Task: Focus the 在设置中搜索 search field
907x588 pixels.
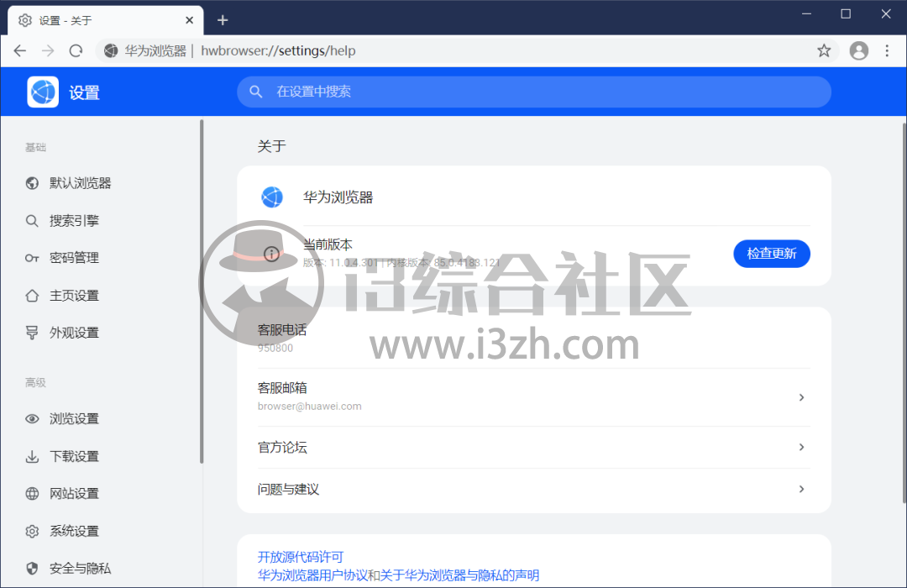Action: pos(534,92)
